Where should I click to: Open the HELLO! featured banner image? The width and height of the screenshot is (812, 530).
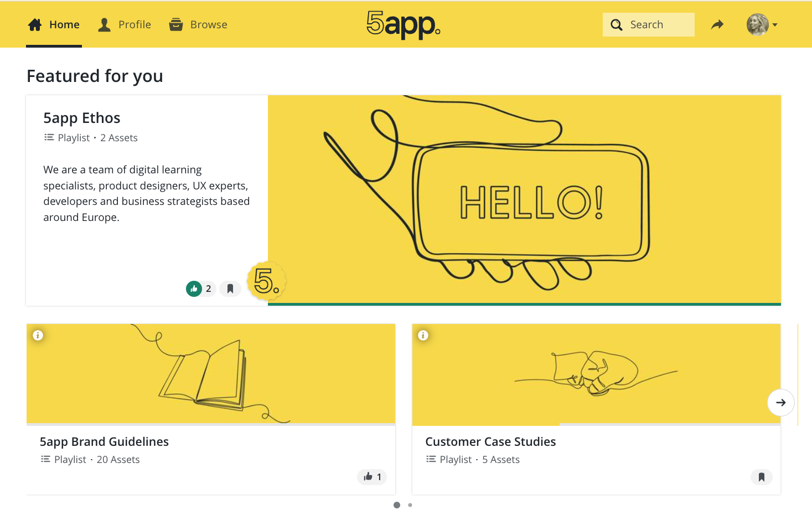524,199
